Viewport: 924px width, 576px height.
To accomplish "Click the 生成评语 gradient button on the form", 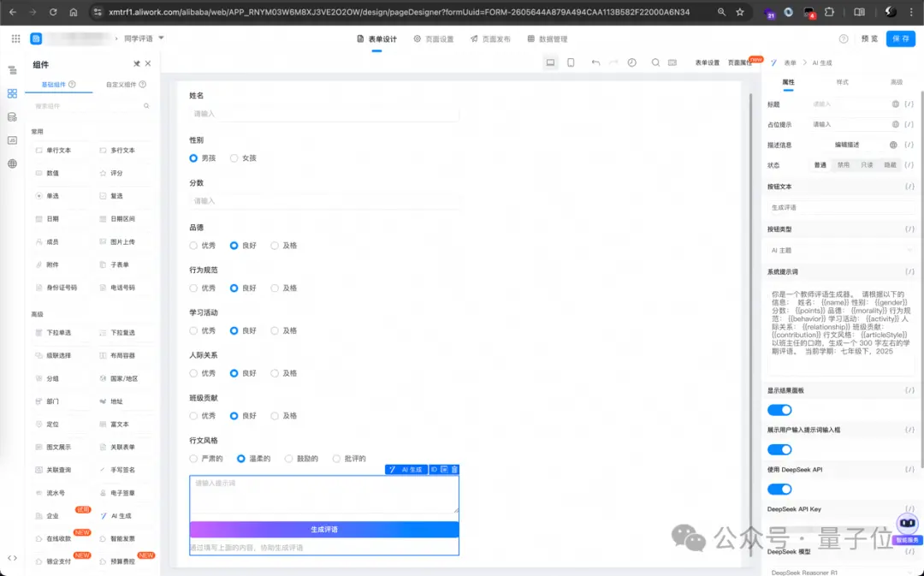I will click(x=323, y=529).
